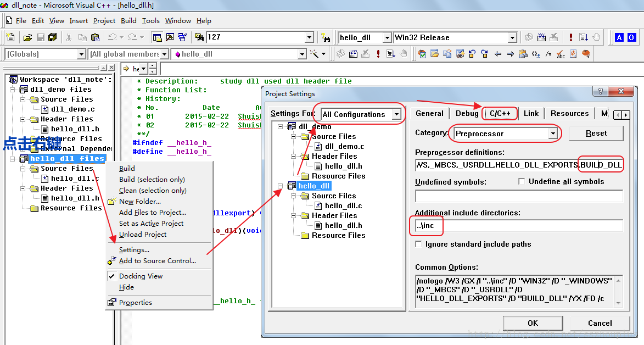Open the (Globals) class dropdown
The width and height of the screenshot is (644, 345).
(81, 54)
